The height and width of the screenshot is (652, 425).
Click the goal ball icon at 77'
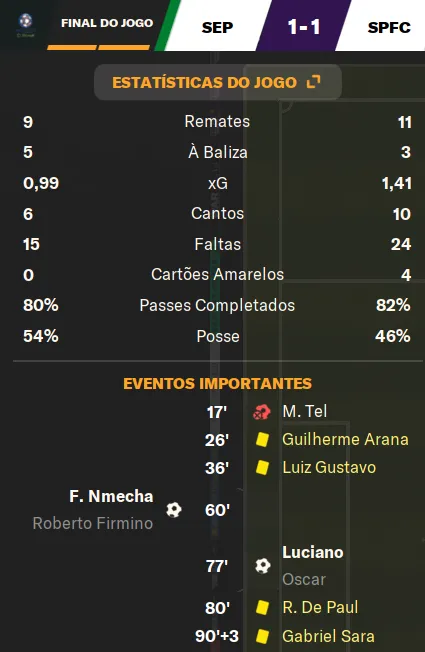click(263, 566)
